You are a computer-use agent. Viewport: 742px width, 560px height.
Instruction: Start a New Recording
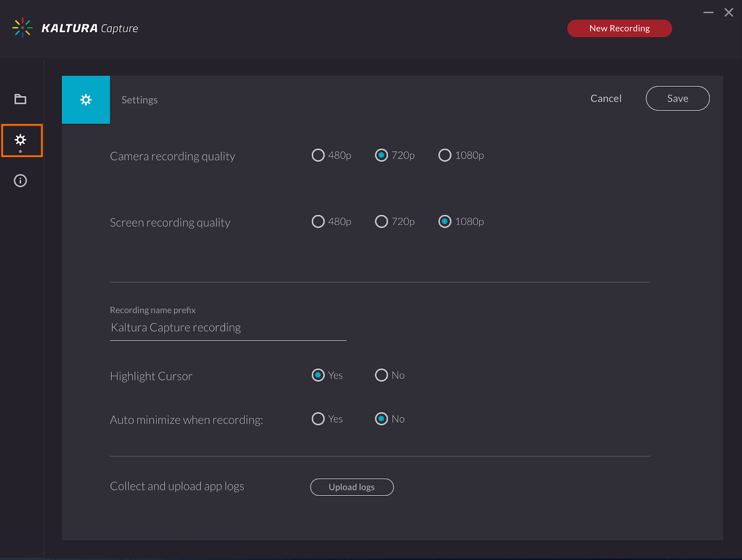(x=619, y=28)
